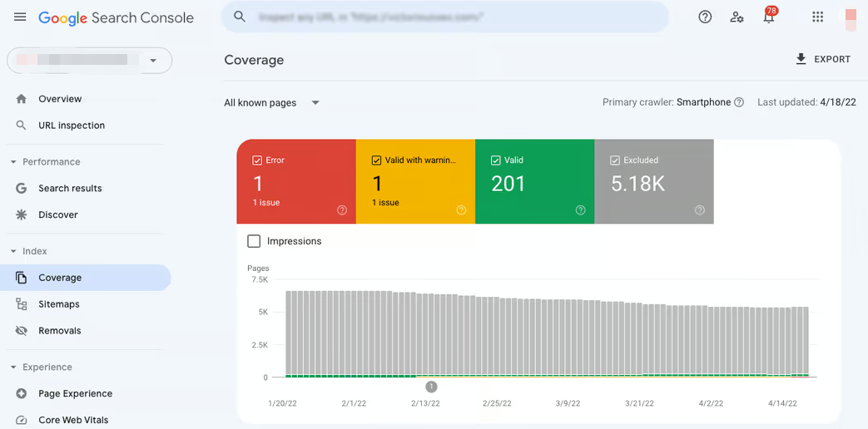This screenshot has height=429, width=868.
Task: Toggle the Error checkbox
Action: pyautogui.click(x=257, y=160)
